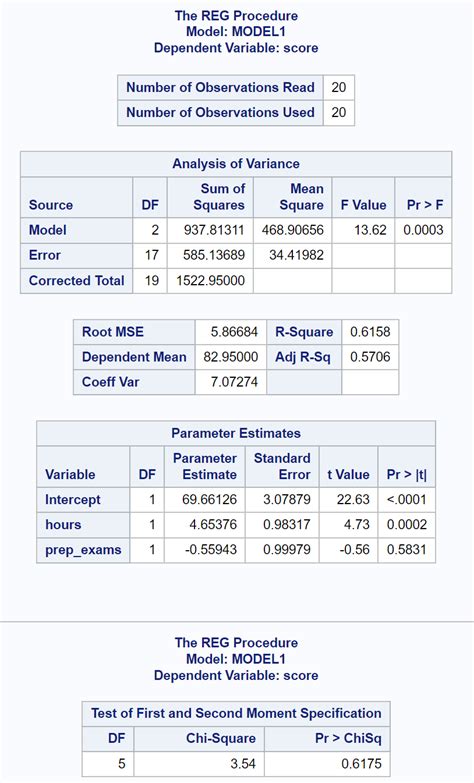Select the 'Coeff Var' label

click(x=110, y=382)
